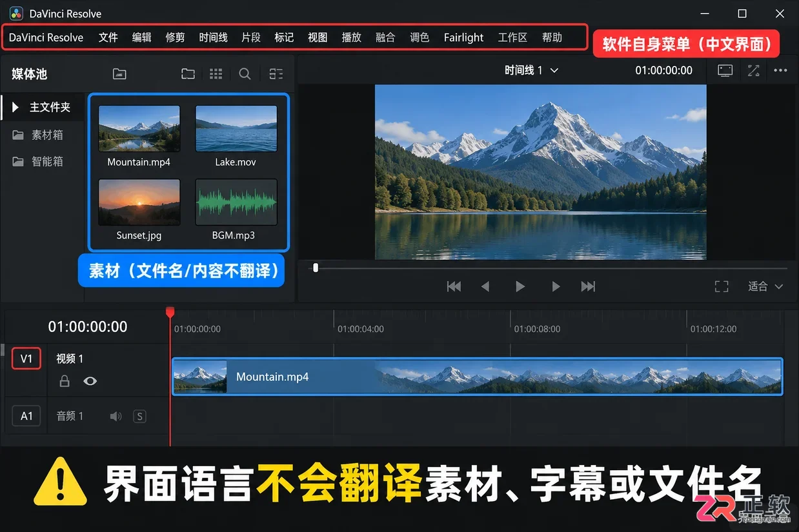This screenshot has height=532, width=799.
Task: Click the viewer timecode 01:00:00:00
Action: tap(663, 70)
